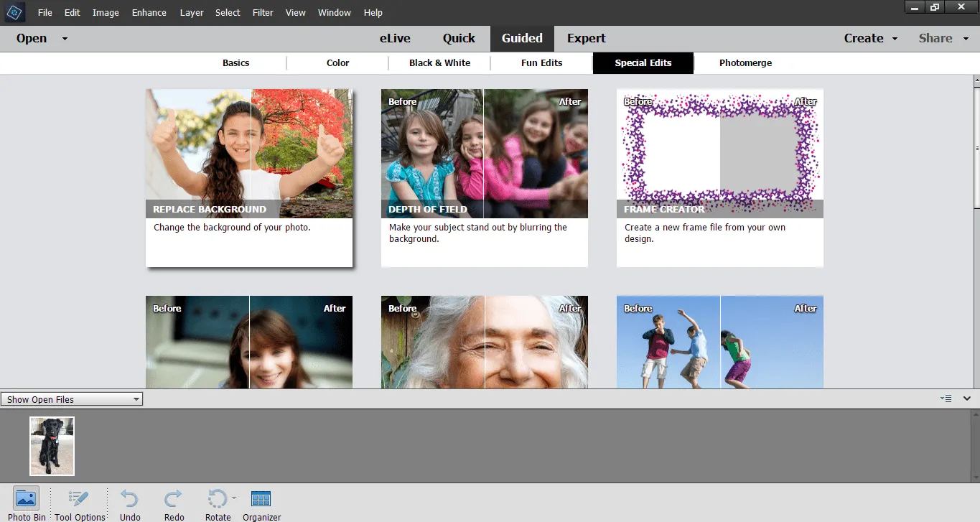
Task: Select the dog photo thumbnail in bin
Action: [x=52, y=446]
